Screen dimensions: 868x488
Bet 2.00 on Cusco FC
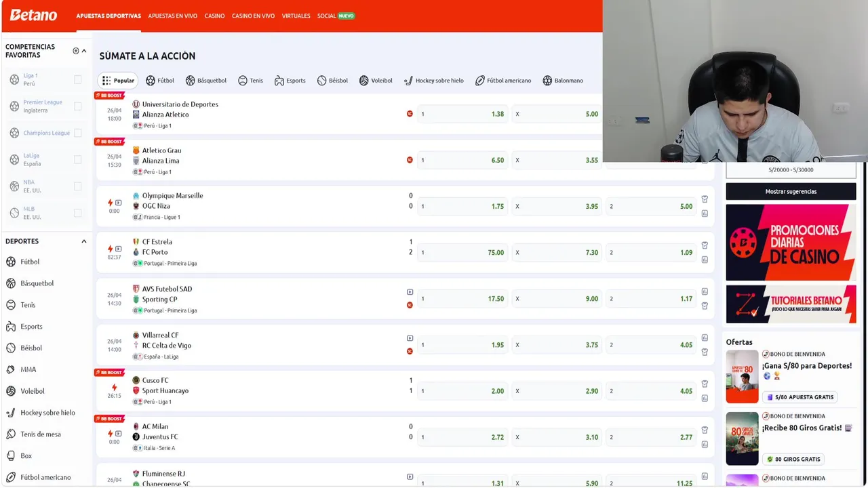tap(462, 391)
